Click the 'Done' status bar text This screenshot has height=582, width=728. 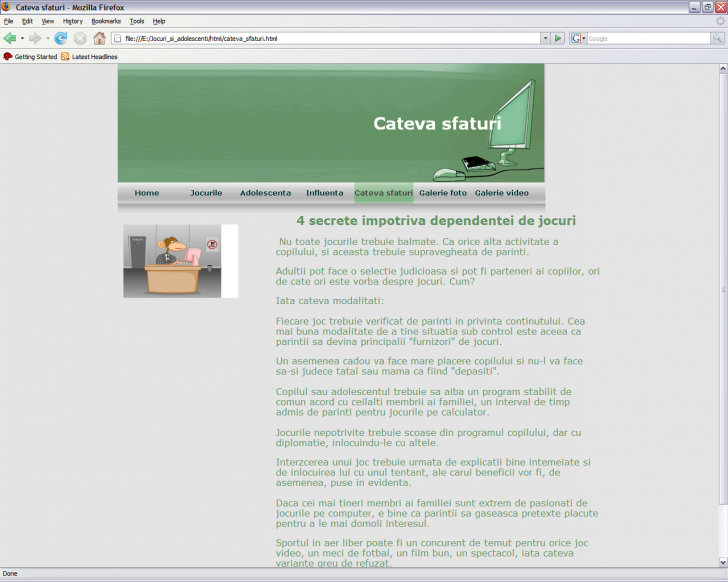(x=10, y=574)
